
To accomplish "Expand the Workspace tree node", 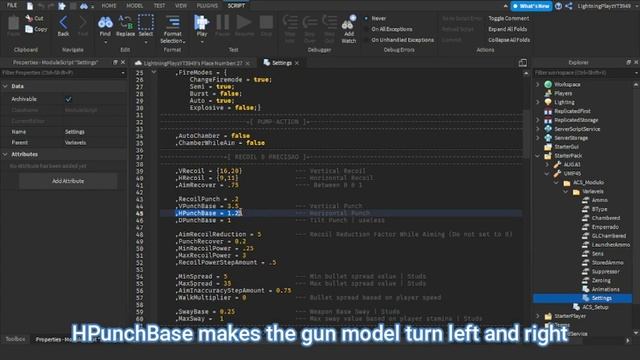I will point(538,84).
